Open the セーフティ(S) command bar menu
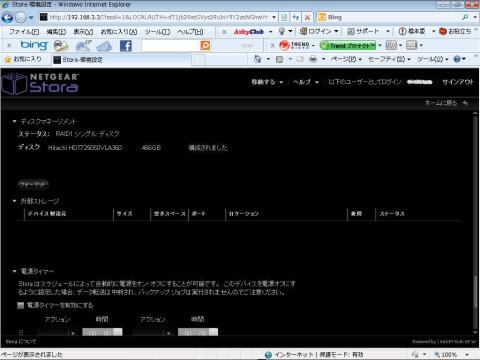This screenshot has height=360, width=480. pos(389,59)
